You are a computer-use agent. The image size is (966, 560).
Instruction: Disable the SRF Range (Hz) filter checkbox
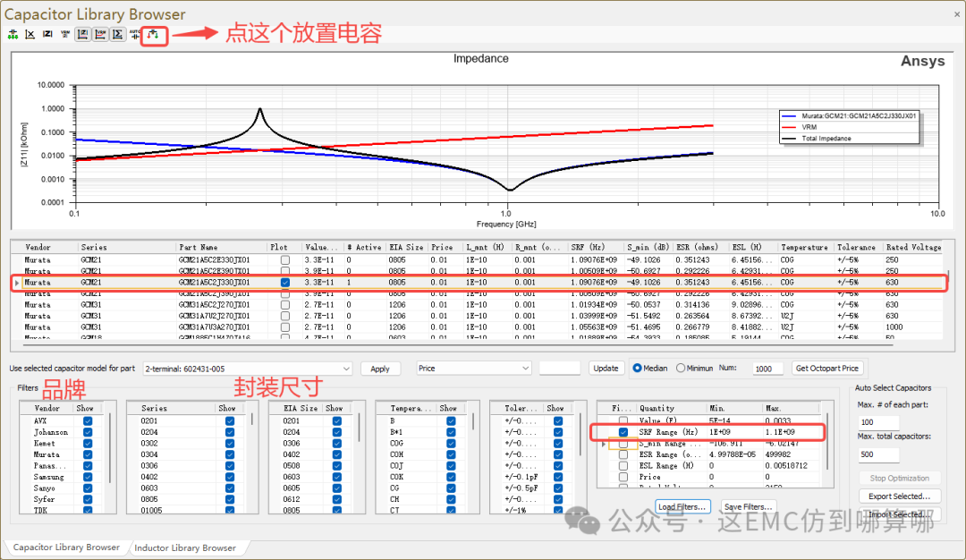coord(623,432)
